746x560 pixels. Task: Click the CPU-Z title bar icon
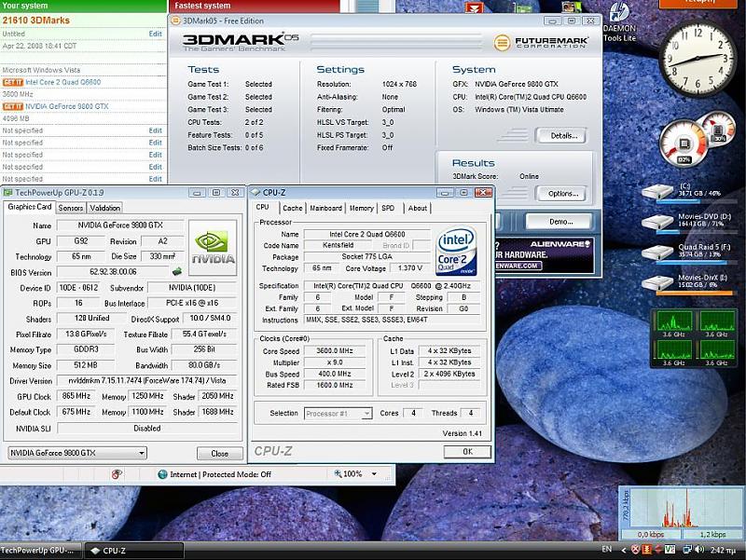256,192
